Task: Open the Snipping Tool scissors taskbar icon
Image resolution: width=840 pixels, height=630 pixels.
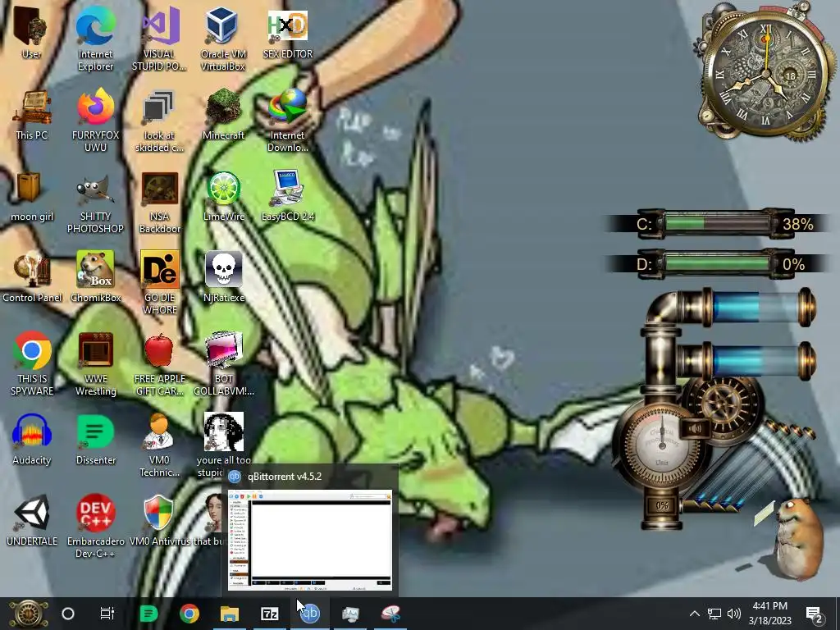Action: tap(390, 614)
